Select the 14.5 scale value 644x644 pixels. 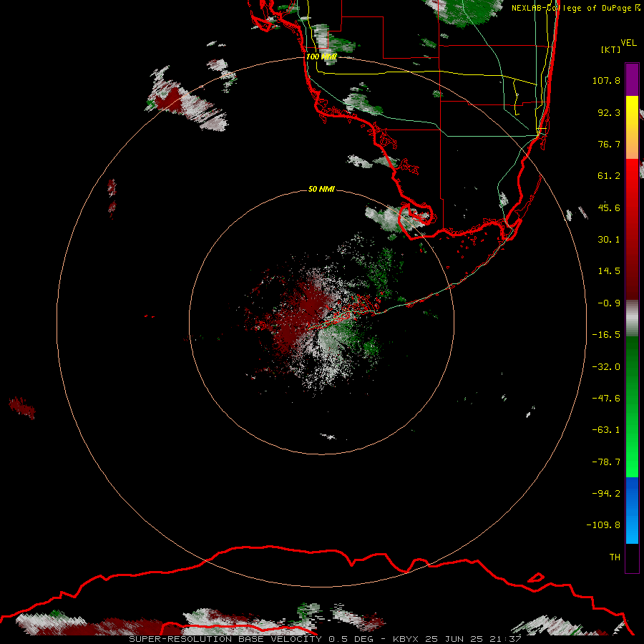click(x=609, y=271)
